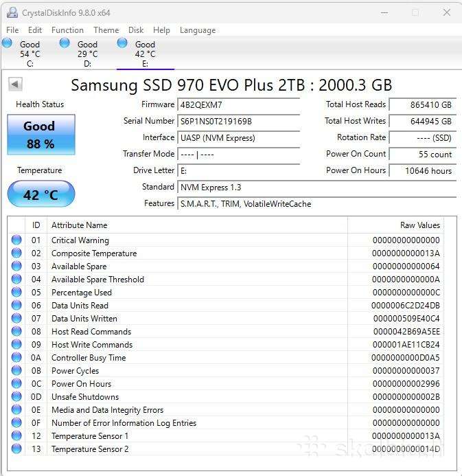
Task: Click the Drive Letter field E:
Action: point(238,171)
